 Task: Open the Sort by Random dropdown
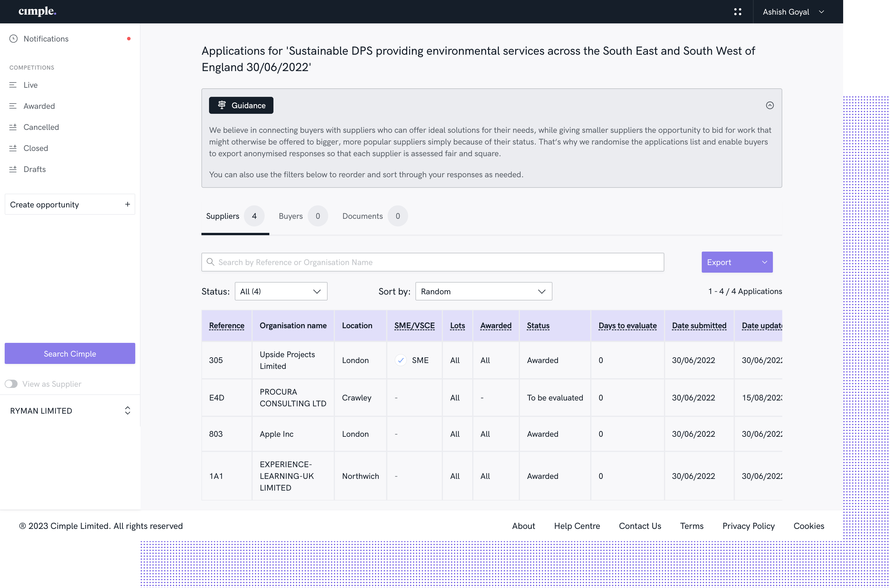pyautogui.click(x=483, y=291)
